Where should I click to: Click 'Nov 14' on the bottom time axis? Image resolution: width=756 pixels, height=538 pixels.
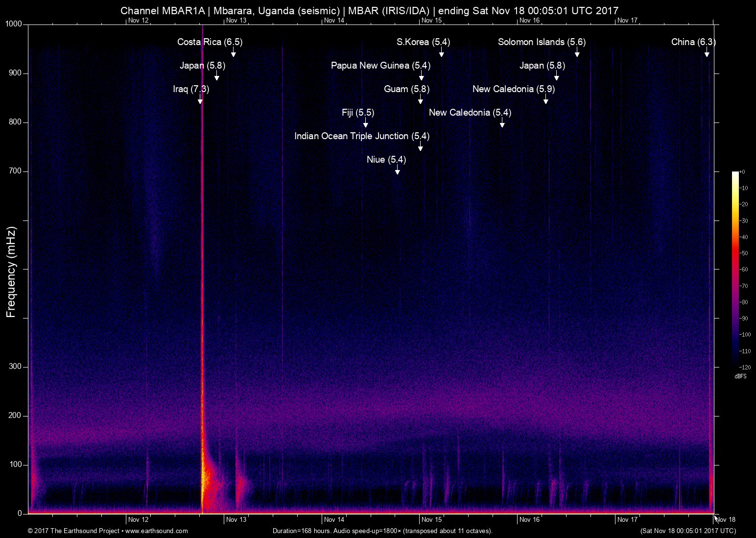[334, 520]
